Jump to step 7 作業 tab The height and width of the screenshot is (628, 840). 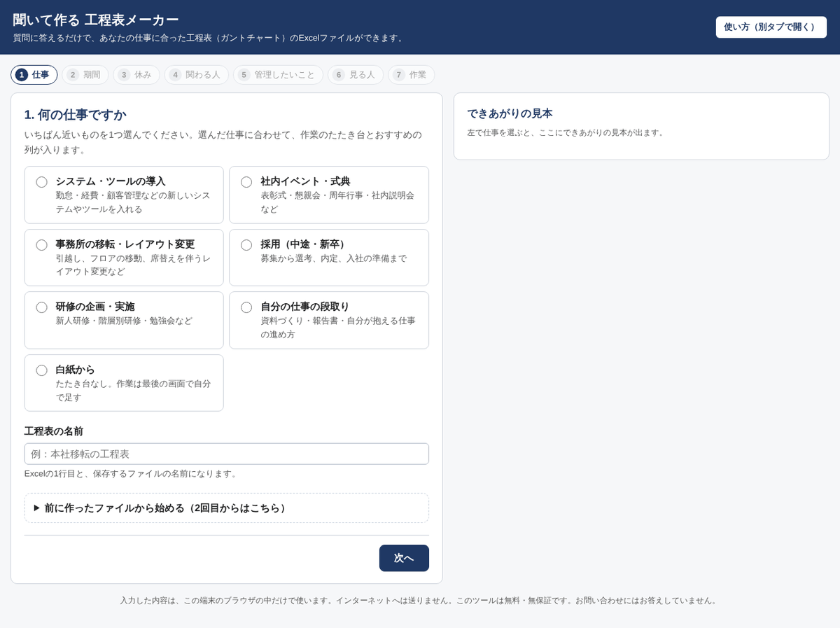click(x=412, y=75)
